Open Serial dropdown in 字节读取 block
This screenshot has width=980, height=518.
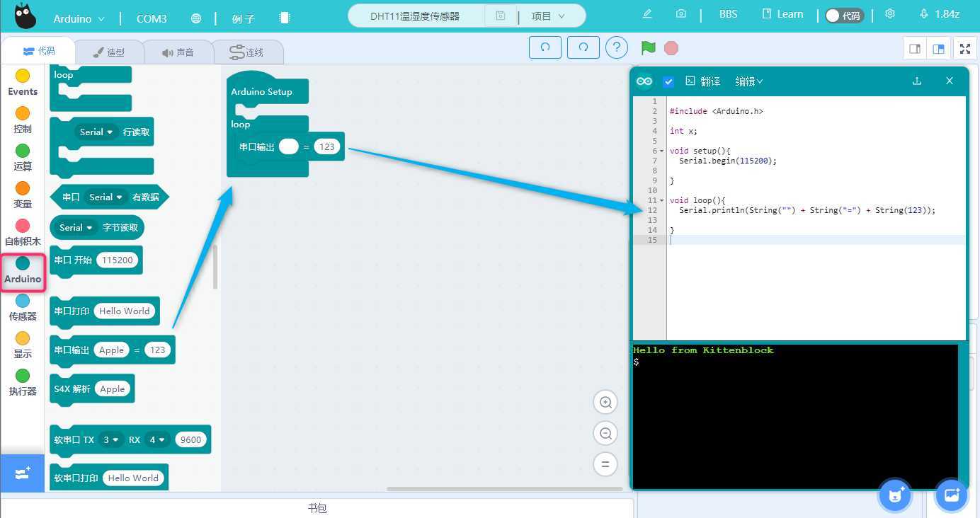[x=76, y=227]
